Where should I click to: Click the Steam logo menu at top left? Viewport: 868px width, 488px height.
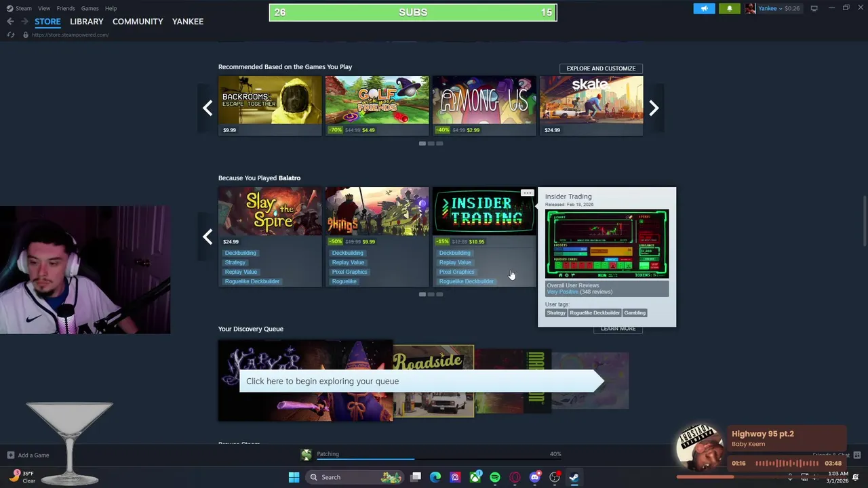(19, 8)
